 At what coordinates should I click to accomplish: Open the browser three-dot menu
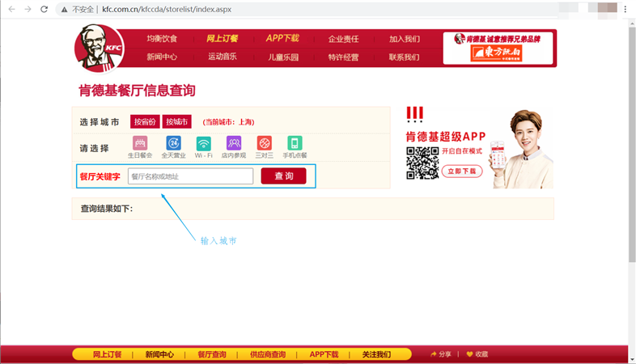(625, 9)
